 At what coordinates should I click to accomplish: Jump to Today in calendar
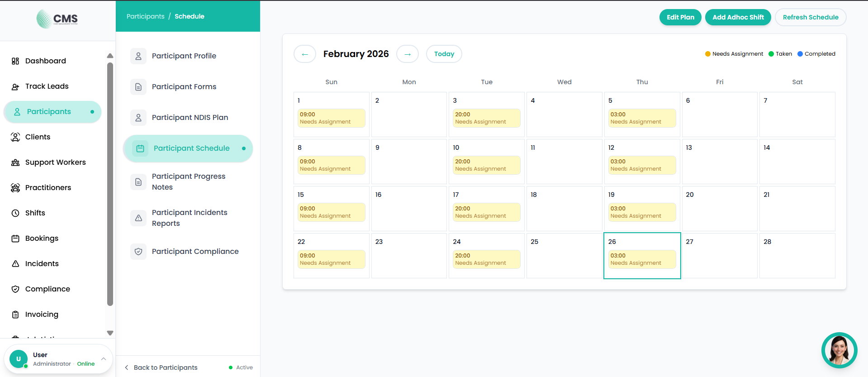[x=444, y=54]
